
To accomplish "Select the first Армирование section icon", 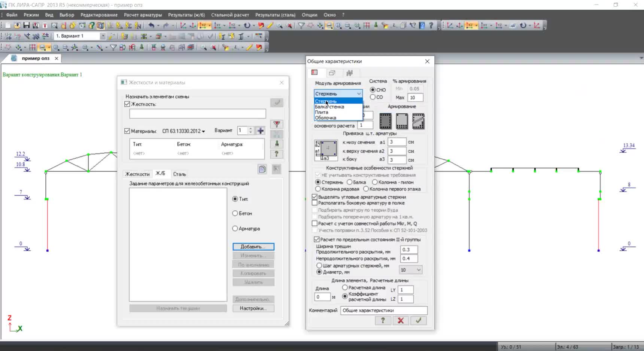I will (x=385, y=121).
